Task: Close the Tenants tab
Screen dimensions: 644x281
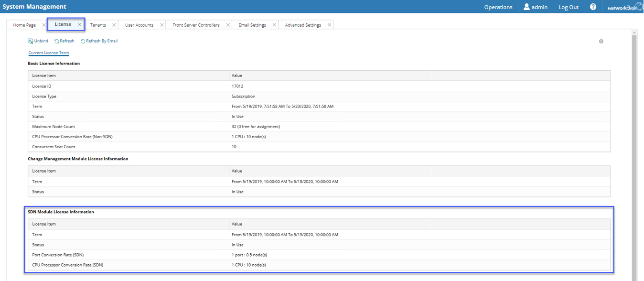Action: 114,25
